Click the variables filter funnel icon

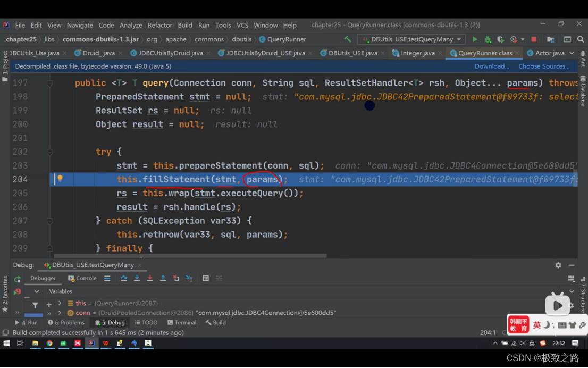coord(35,305)
